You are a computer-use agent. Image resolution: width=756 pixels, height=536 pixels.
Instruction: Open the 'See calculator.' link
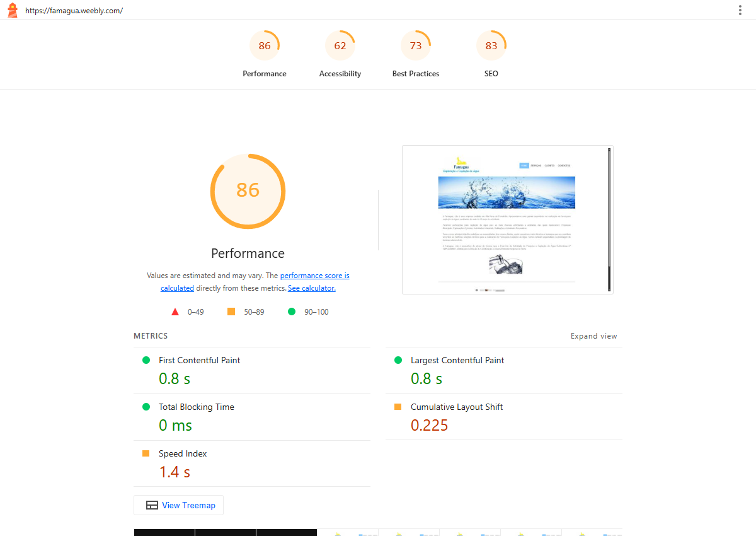click(312, 288)
